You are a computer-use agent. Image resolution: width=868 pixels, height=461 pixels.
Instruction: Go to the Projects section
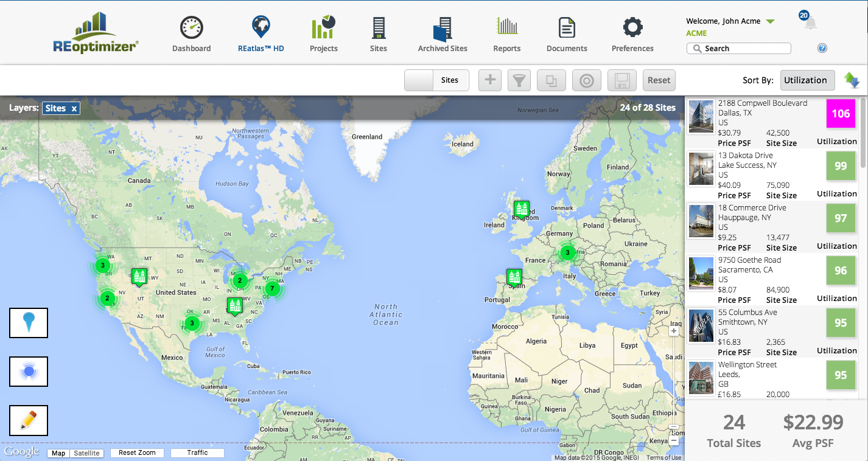click(x=323, y=34)
